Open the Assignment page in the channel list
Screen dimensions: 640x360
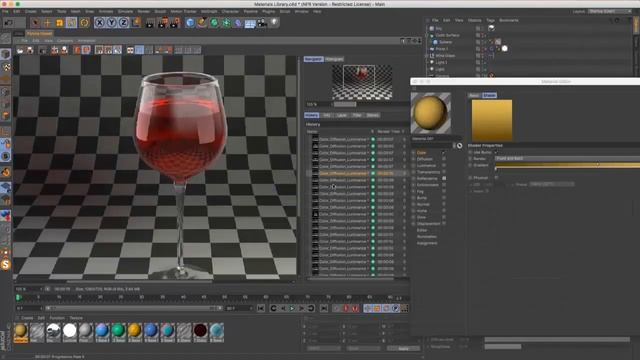click(x=427, y=243)
